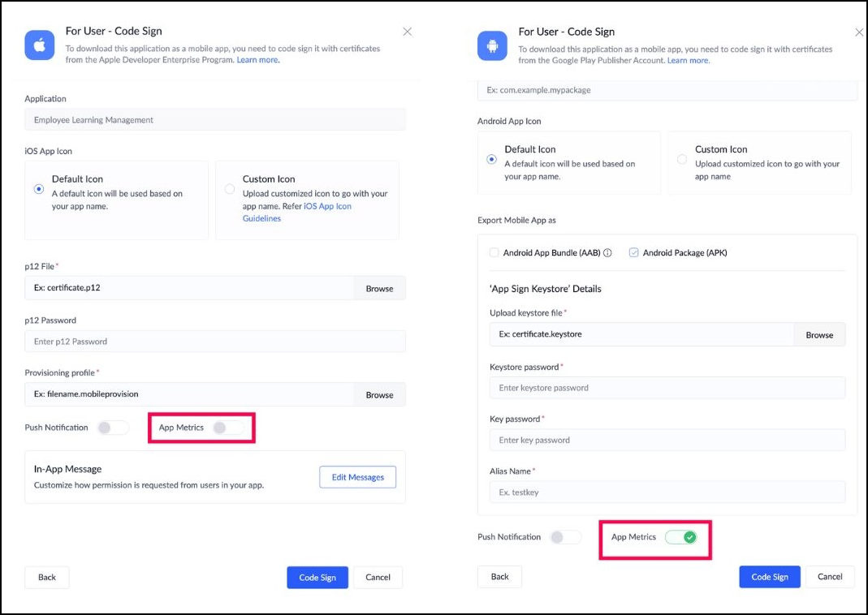Choose Custom Icon for Android app
Image resolution: width=868 pixels, height=615 pixels.
pyautogui.click(x=682, y=160)
